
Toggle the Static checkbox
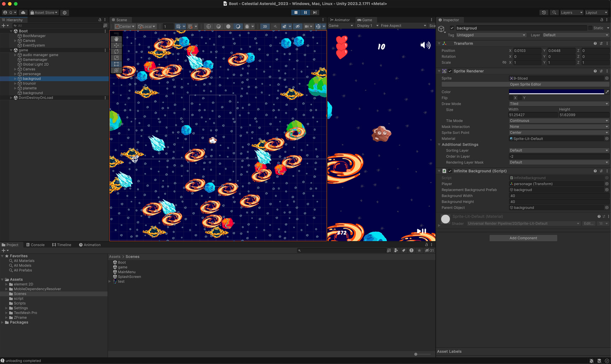tap(590, 28)
